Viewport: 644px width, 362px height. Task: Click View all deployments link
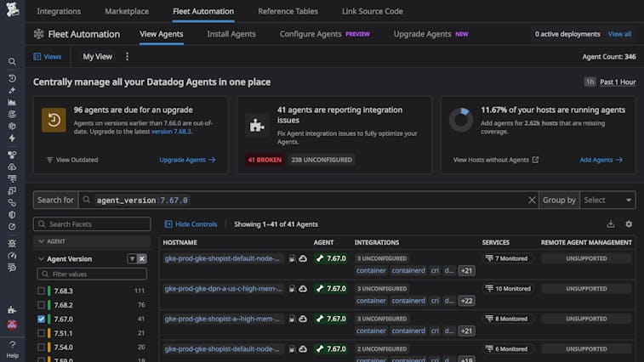coord(619,34)
